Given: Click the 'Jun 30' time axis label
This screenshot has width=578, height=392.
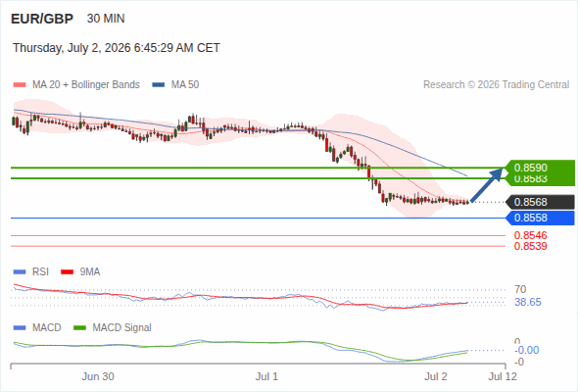Looking at the screenshot, I should [98, 376].
